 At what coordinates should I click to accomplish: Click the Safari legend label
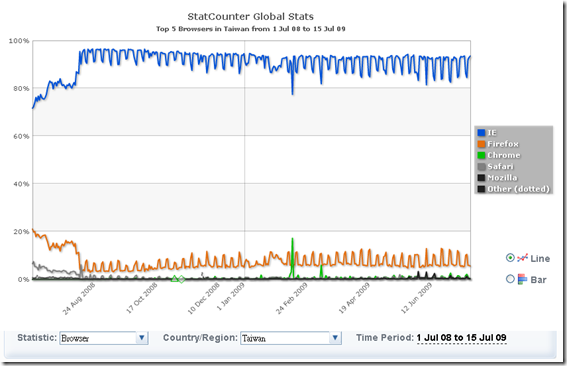point(500,166)
